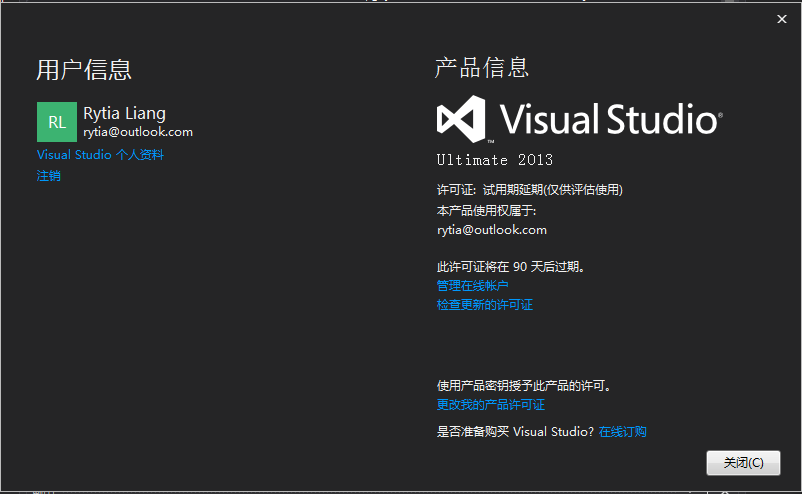Click the green RL user avatar
This screenshot has width=802, height=494.
(x=57, y=122)
